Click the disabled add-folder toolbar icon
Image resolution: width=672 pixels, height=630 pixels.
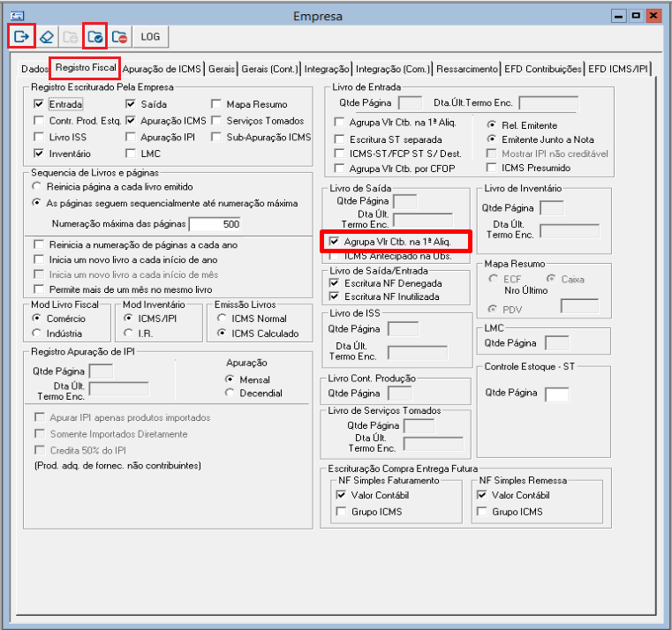[71, 37]
